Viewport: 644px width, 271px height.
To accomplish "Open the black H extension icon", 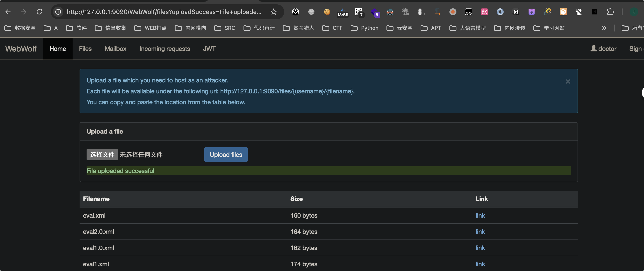I will 595,12.
